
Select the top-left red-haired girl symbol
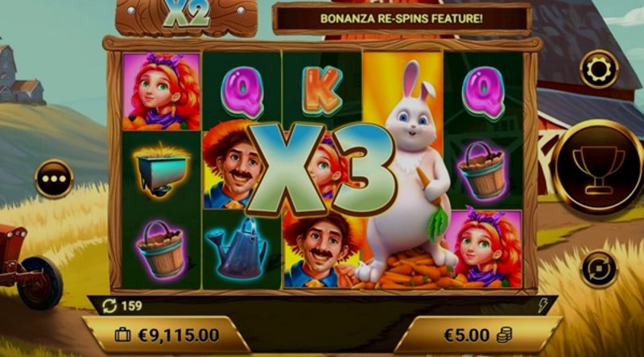(x=161, y=91)
